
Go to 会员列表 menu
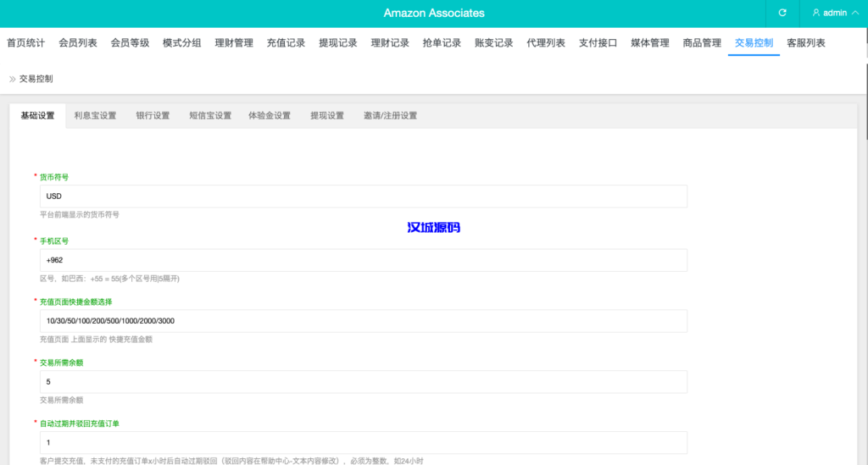tap(78, 42)
